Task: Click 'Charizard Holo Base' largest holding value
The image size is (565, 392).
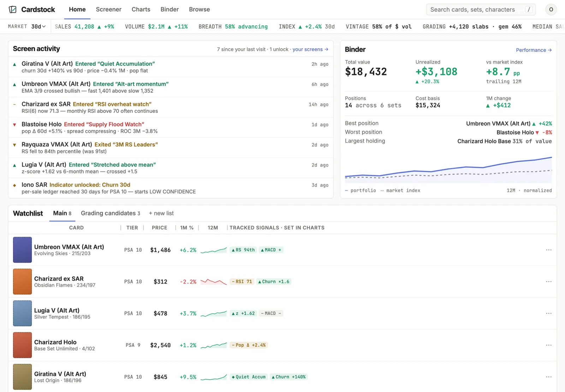Action: coord(484,141)
